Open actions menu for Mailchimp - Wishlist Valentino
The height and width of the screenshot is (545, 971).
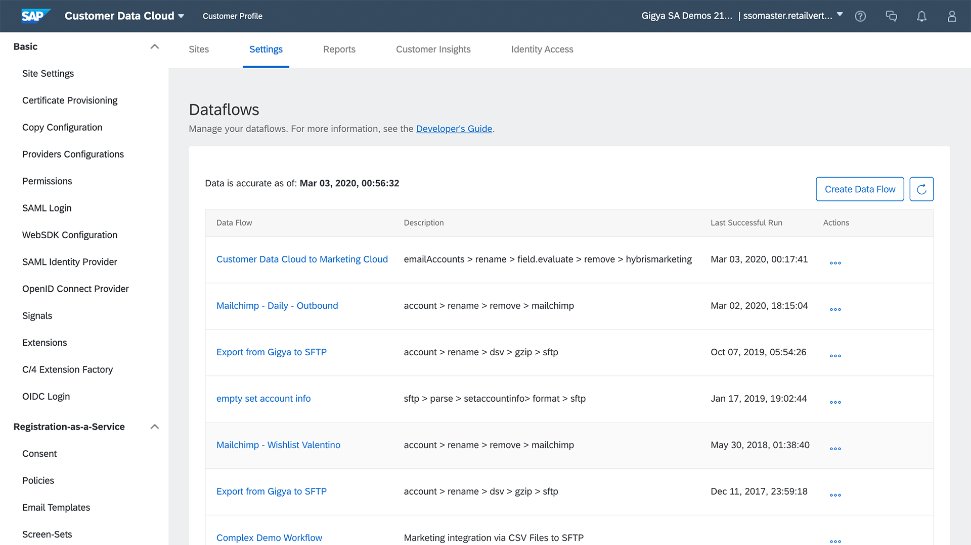(835, 448)
